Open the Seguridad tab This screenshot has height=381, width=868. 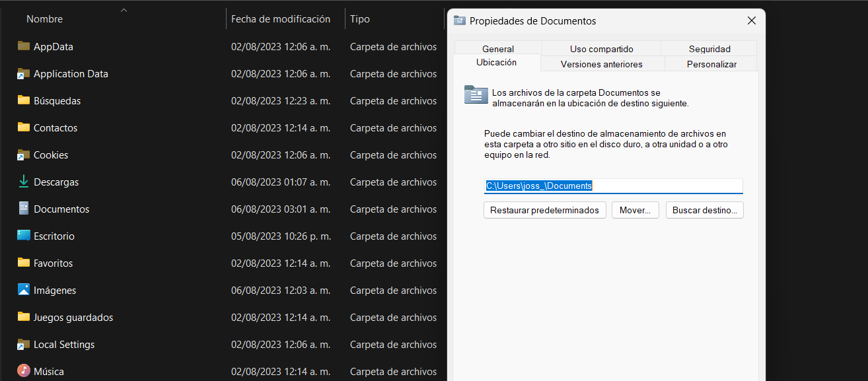pyautogui.click(x=709, y=49)
